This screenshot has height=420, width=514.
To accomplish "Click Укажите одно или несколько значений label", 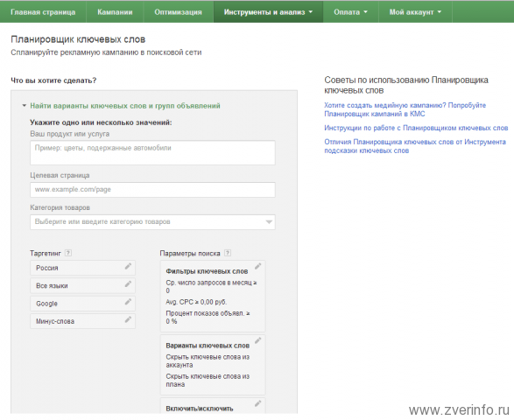I will (x=101, y=122).
